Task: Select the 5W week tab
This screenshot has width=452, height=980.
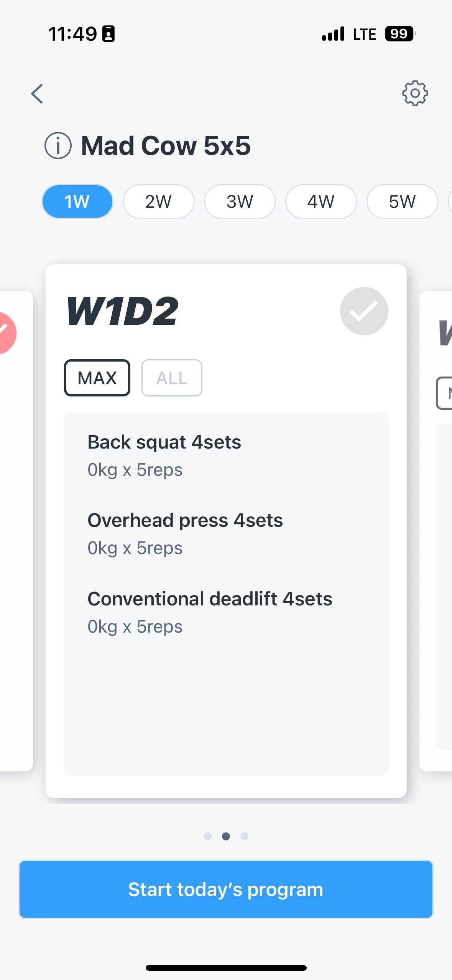Action: click(402, 202)
